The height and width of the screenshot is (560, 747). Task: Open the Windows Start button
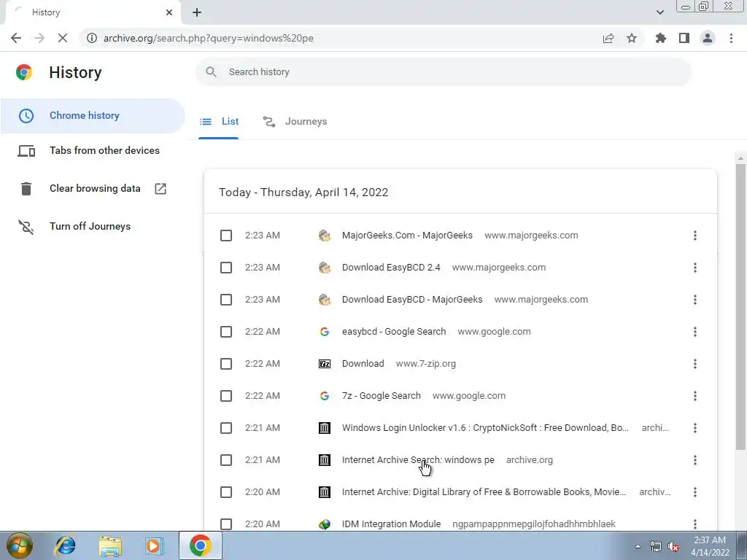point(20,545)
